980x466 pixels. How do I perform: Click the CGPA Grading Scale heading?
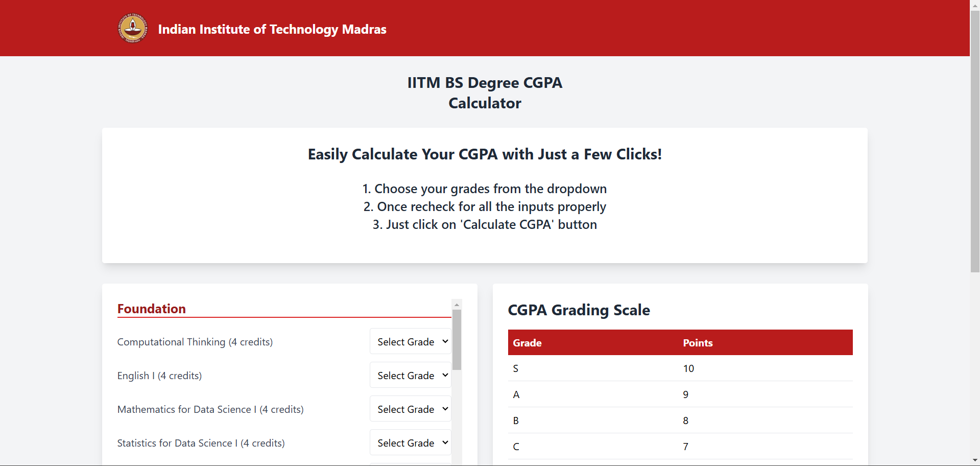pyautogui.click(x=579, y=310)
